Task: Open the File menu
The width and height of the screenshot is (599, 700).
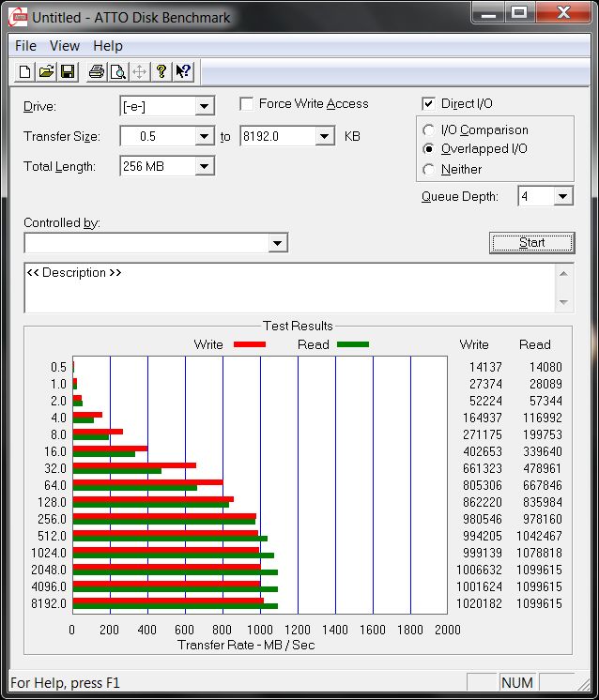Action: pyautogui.click(x=25, y=46)
